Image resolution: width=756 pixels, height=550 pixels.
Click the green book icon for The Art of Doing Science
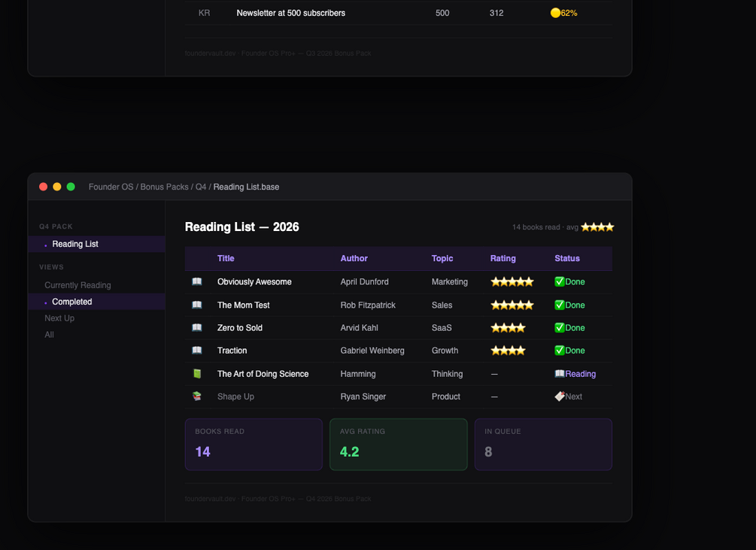197,374
